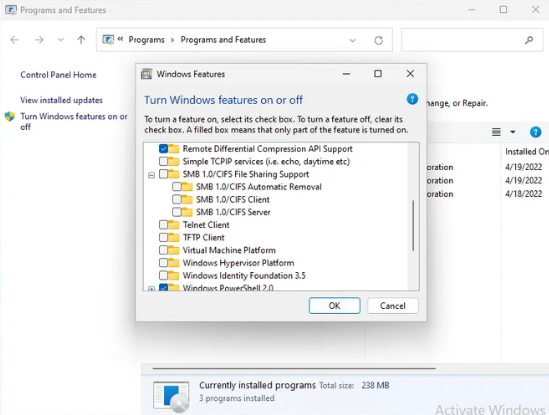This screenshot has width=549, height=415.
Task: Expand the Windows PowerShell 2.0 node
Action: (151, 289)
